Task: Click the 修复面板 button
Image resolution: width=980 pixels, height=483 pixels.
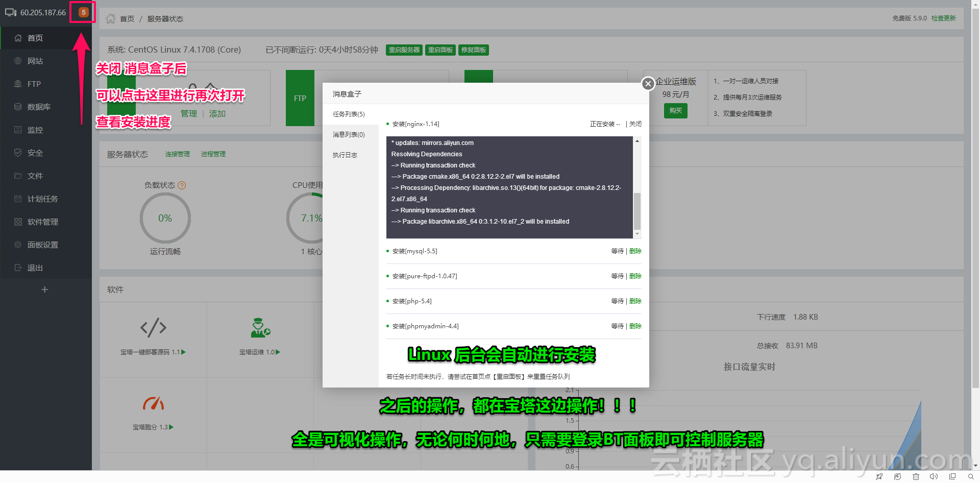Action: click(474, 50)
